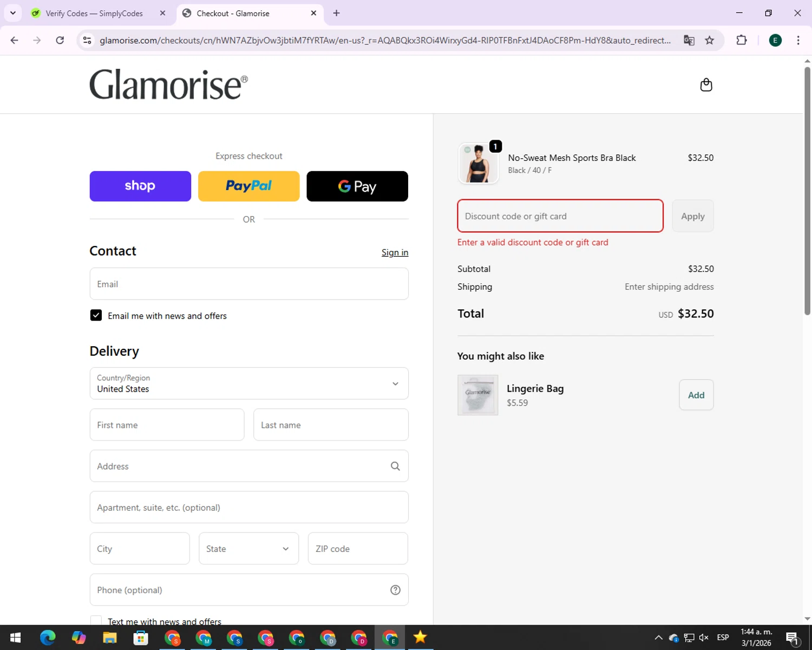This screenshot has width=812, height=650.
Task: Switch to Chrome profile M taskbar icon
Action: coord(204,638)
